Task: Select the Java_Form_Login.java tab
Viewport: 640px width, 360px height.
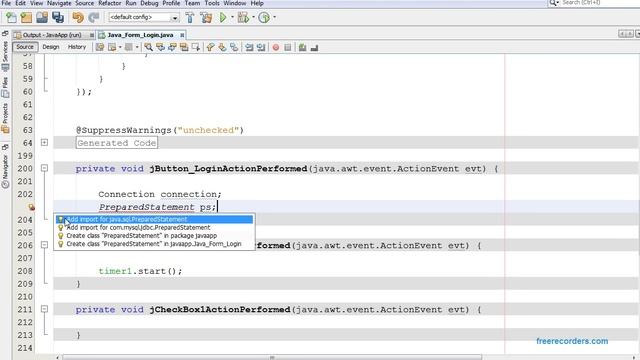Action: (x=140, y=35)
